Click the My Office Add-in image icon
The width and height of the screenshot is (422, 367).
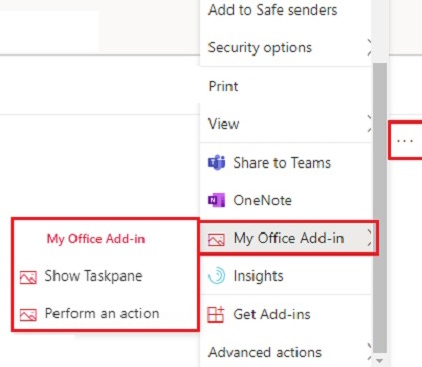coord(216,239)
